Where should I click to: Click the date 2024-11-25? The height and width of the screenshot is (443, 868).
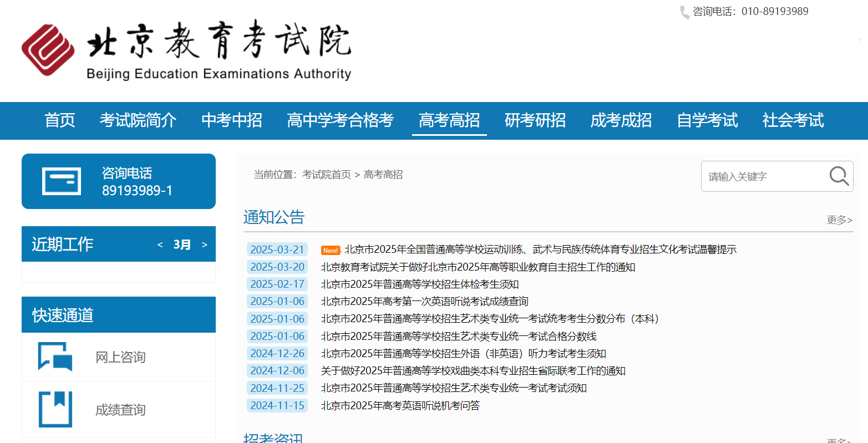click(277, 388)
